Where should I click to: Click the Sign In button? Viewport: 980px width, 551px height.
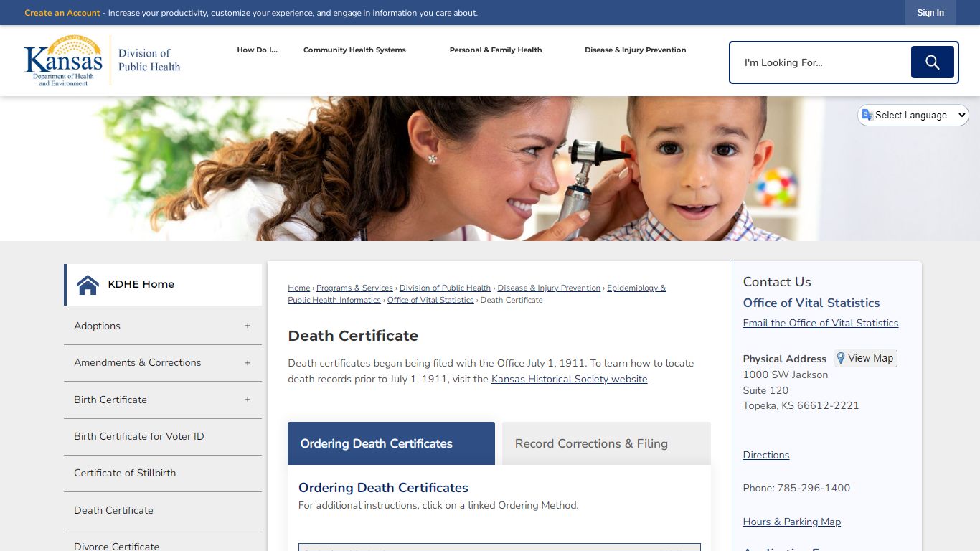point(930,13)
